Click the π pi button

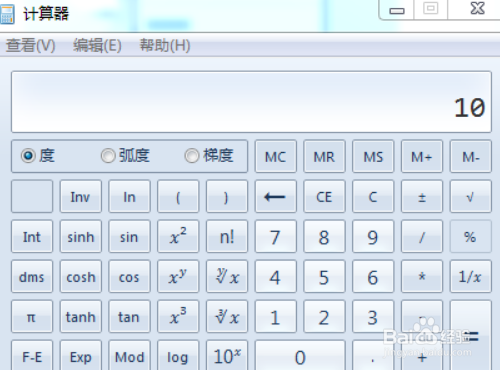pos(32,317)
